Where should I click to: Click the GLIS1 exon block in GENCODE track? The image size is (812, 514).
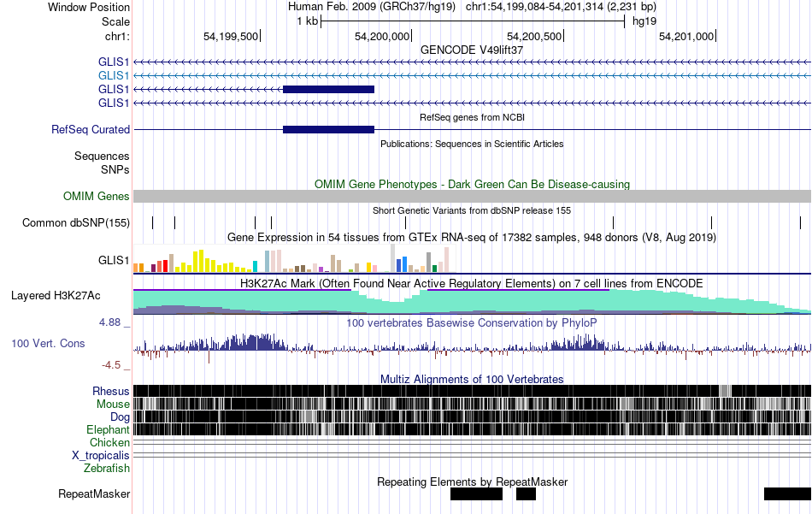coord(328,89)
